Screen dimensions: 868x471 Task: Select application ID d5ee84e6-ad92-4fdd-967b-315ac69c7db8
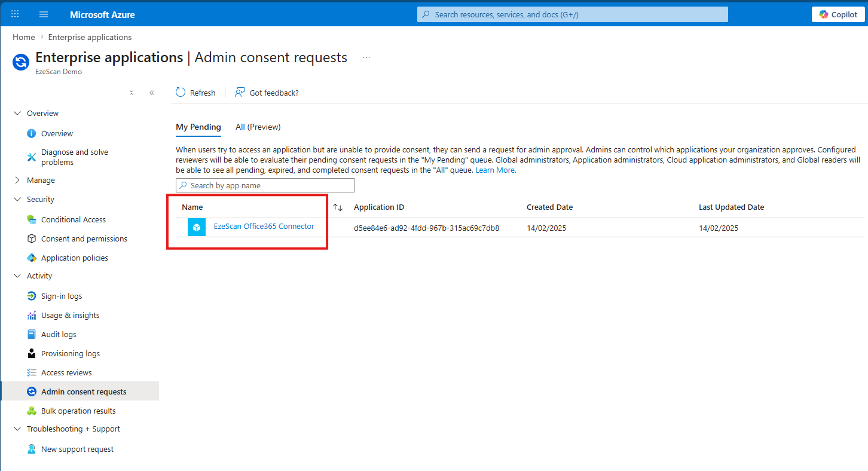(426, 228)
